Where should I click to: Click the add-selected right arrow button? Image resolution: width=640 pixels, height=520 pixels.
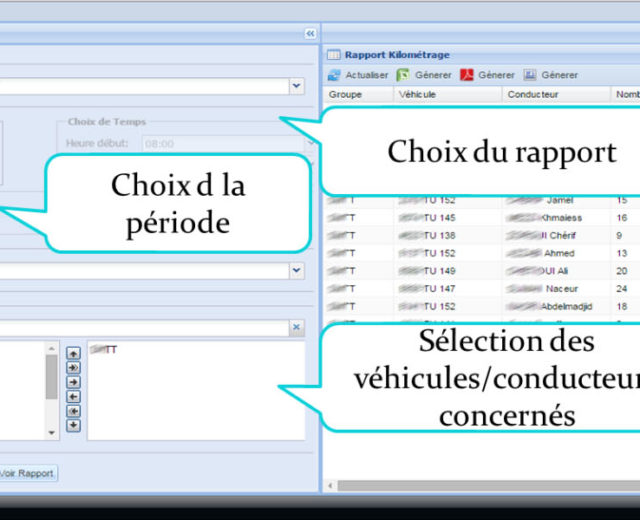[74, 382]
